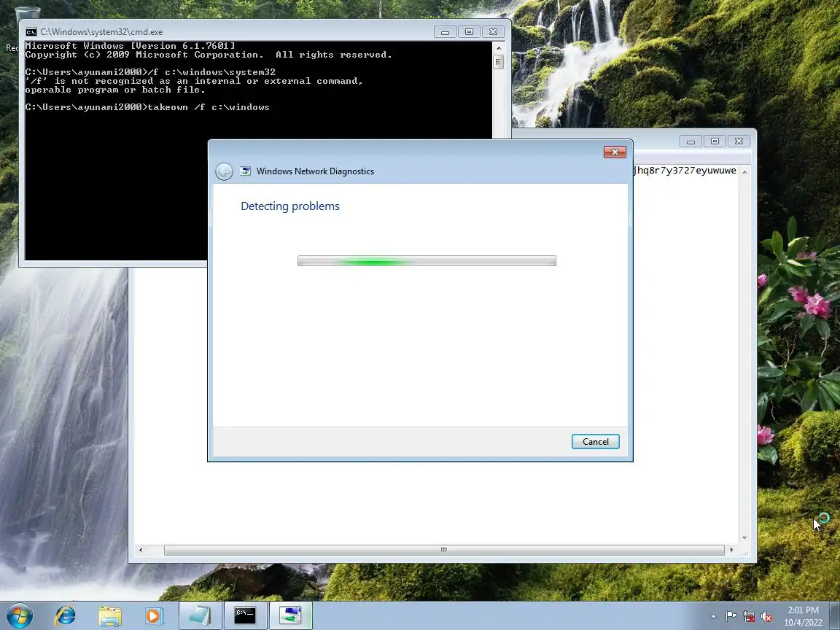
Task: Click the Show desktop button
Action: tap(835, 615)
